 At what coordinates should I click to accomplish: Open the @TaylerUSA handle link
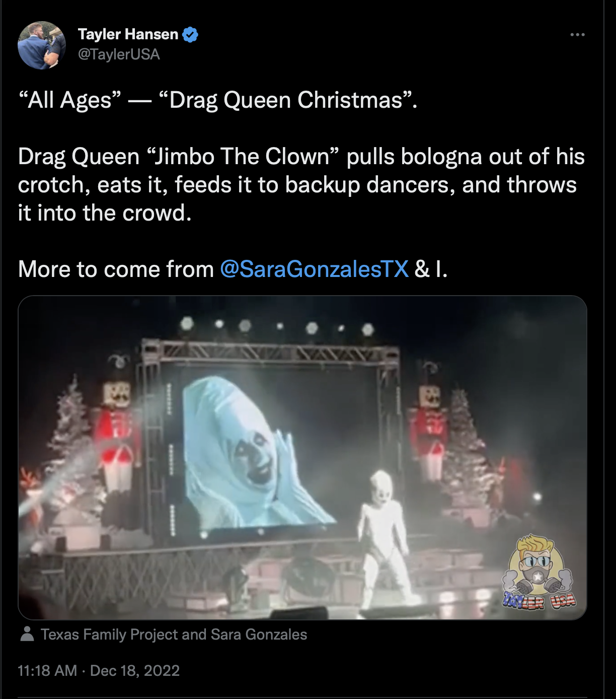click(119, 54)
